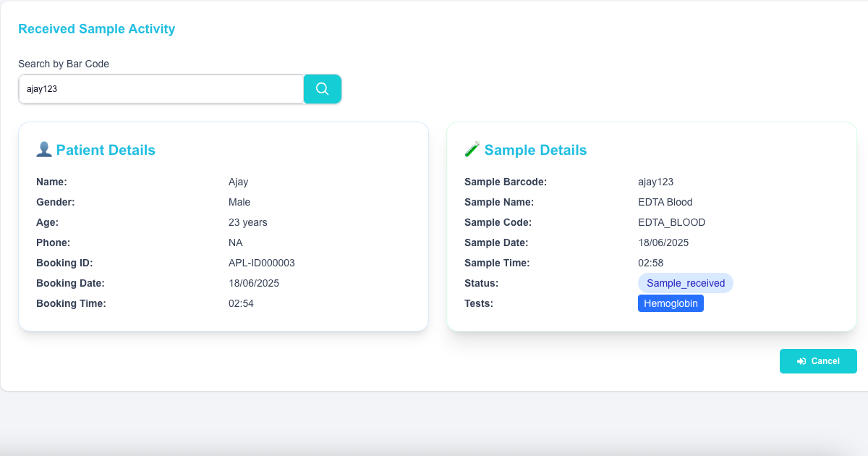Click the Sample Name value EDTA Blood
868x456 pixels.
[x=665, y=202]
